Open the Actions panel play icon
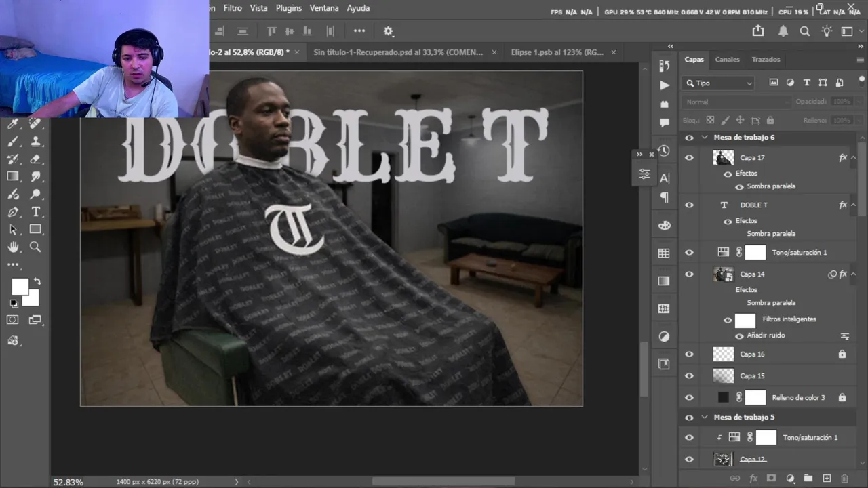Screen dimensions: 868x488 coord(665,85)
